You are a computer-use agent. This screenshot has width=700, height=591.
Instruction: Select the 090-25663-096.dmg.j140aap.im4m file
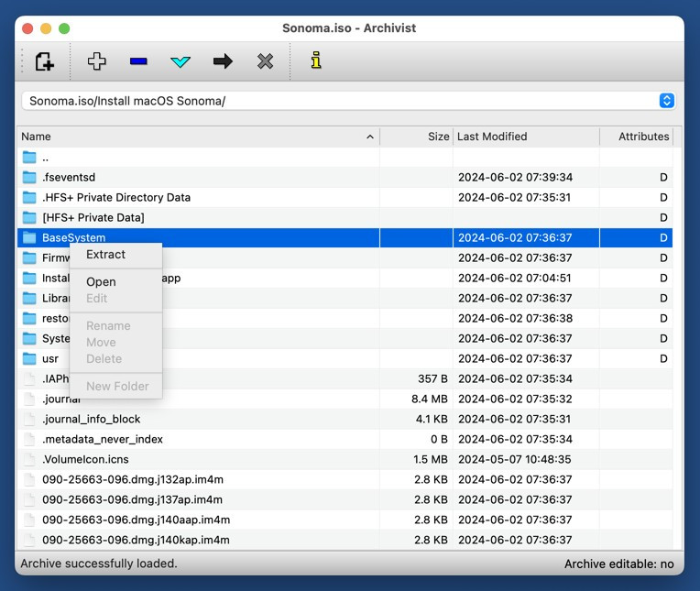345,520
